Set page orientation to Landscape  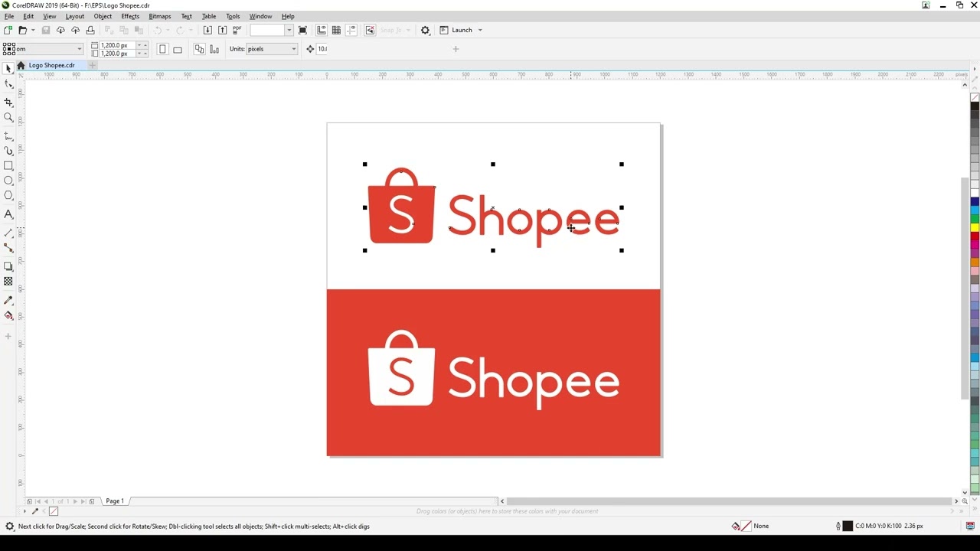coord(178,49)
